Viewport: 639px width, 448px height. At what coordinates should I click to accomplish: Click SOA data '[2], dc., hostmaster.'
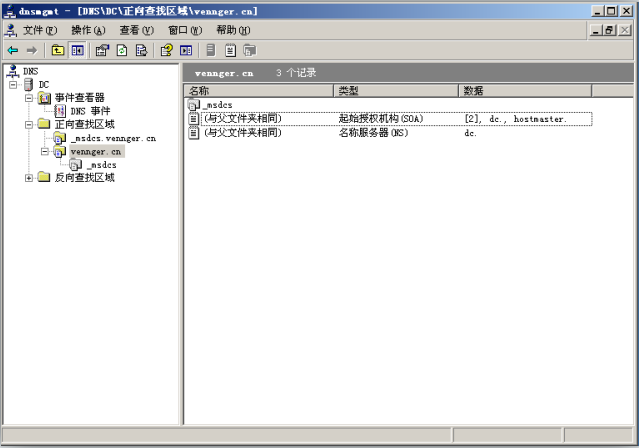[x=516, y=119]
